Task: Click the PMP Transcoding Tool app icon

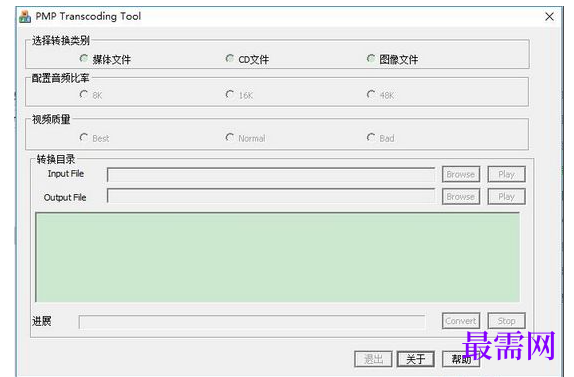Action: [x=25, y=16]
